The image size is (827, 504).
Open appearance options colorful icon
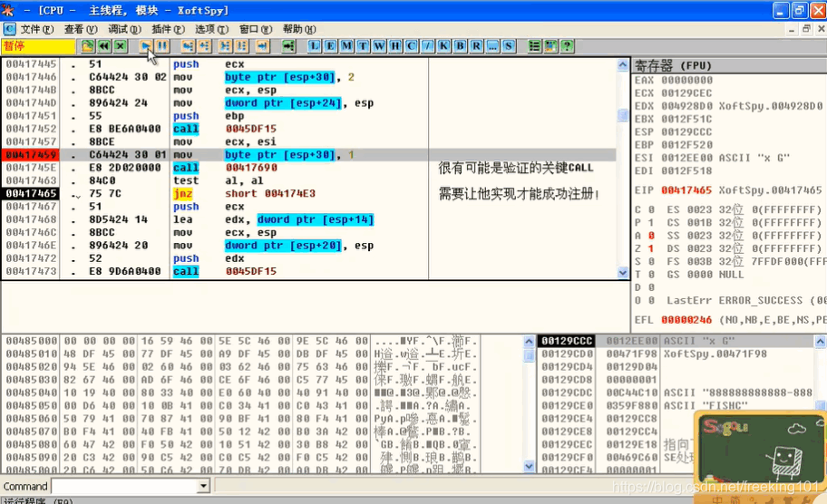(550, 46)
